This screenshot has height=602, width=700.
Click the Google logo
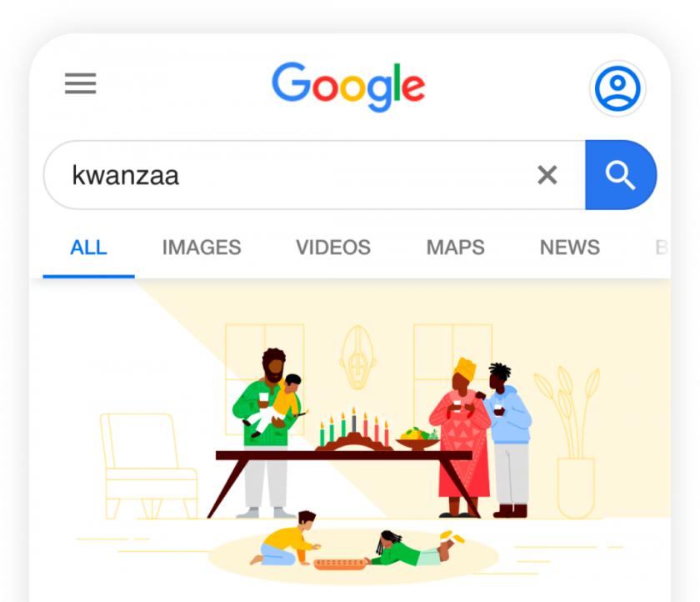348,87
